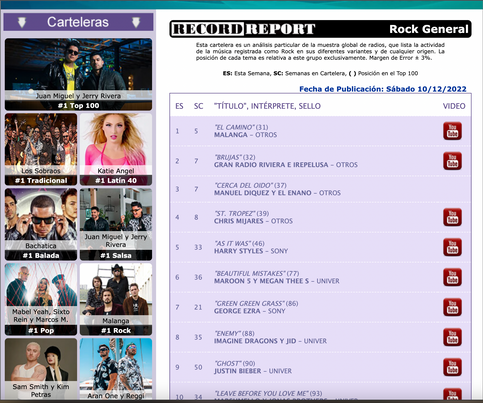Open Malanga #1 Rock chart card
483x403 pixels.
tap(116, 299)
